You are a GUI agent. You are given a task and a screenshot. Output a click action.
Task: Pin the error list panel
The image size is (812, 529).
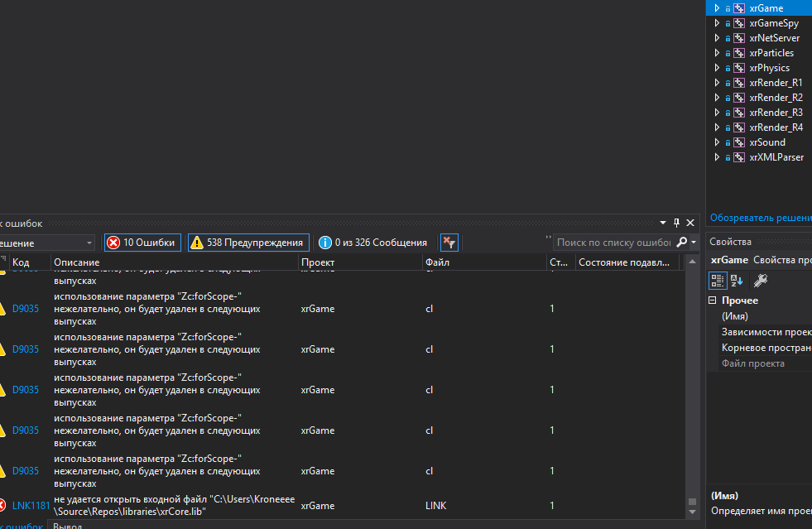point(676,223)
